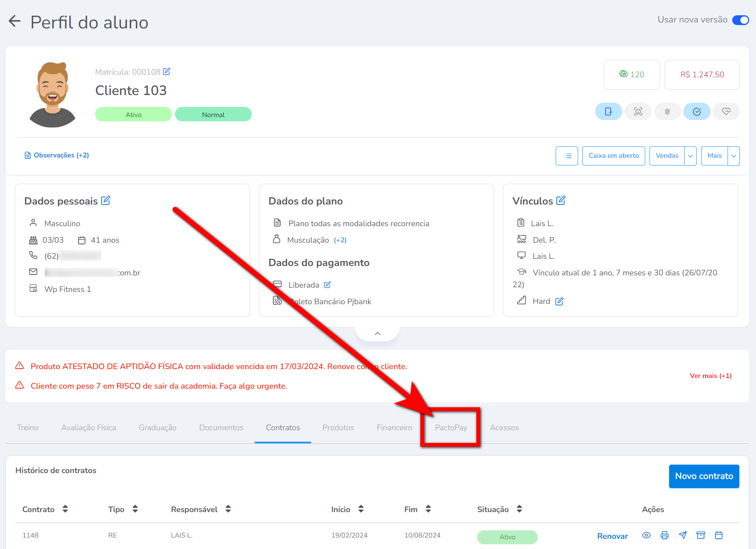Screen dimensions: 756x549
Task: Open the Mais dropdown arrow
Action: pyautogui.click(x=734, y=156)
